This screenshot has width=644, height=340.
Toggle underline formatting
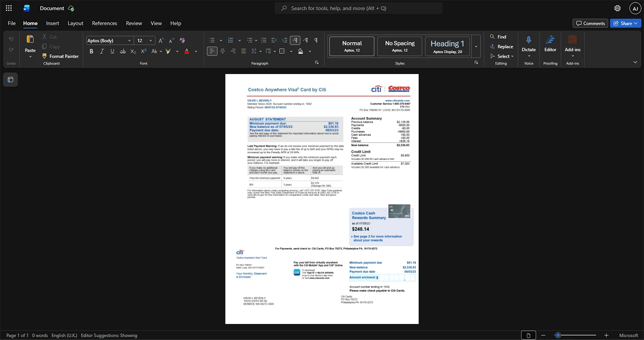point(112,51)
